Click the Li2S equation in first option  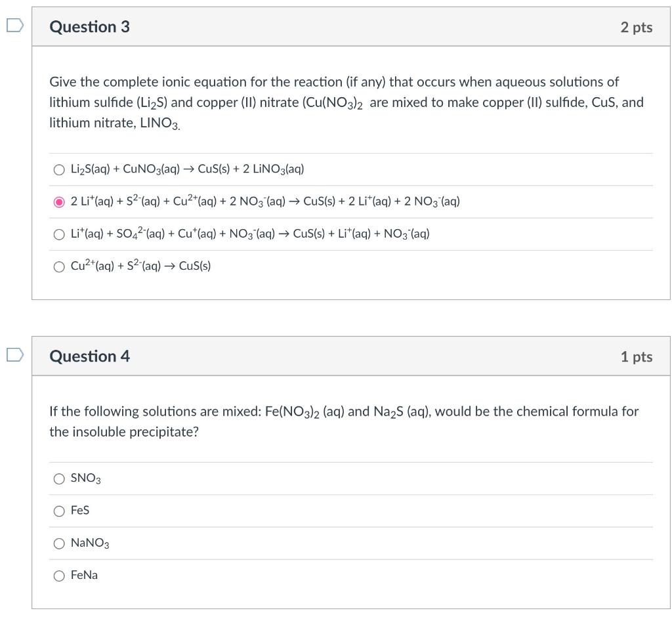point(187,169)
